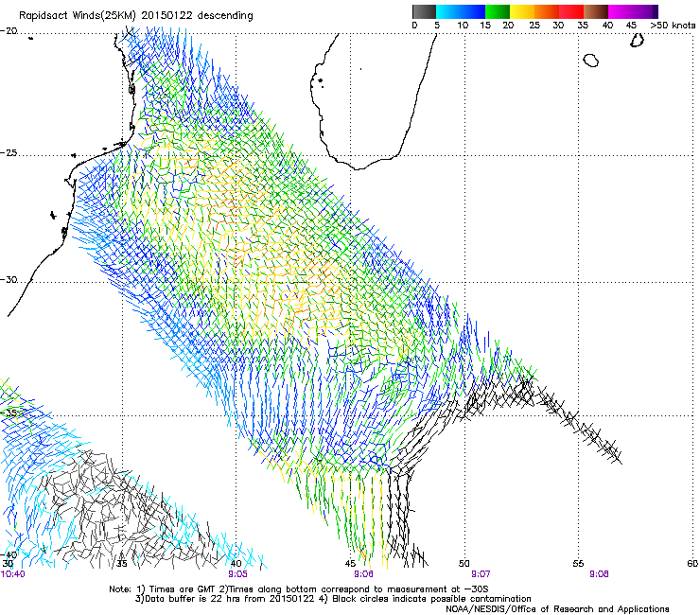Image resolution: width=700 pixels, height=615 pixels.
Task: Click the -20 latitude axis label
Action: click(9, 31)
